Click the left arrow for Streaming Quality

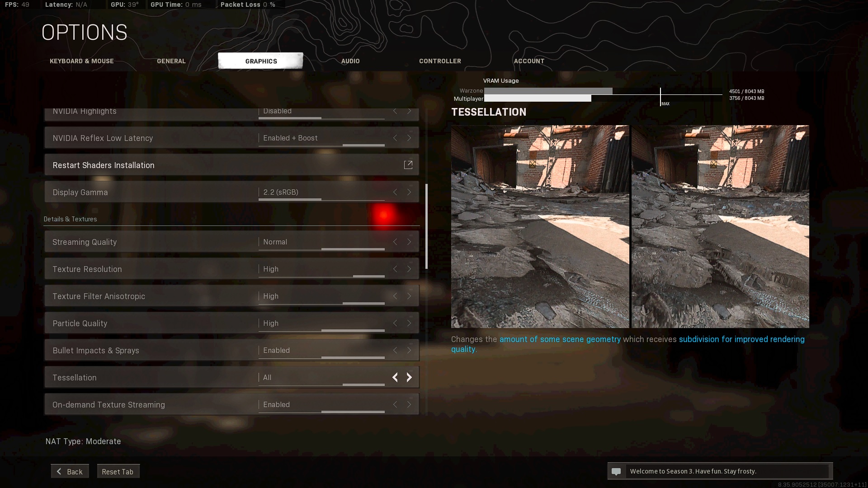[395, 242]
